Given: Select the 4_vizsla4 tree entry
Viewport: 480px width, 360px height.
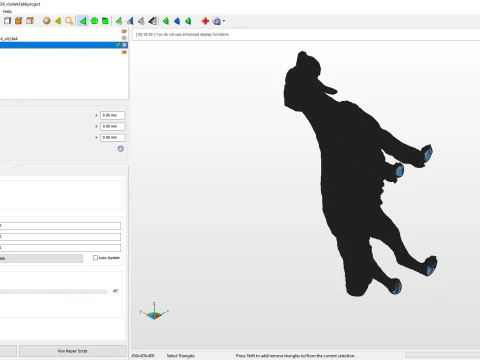Looking at the screenshot, I should tap(9, 38).
